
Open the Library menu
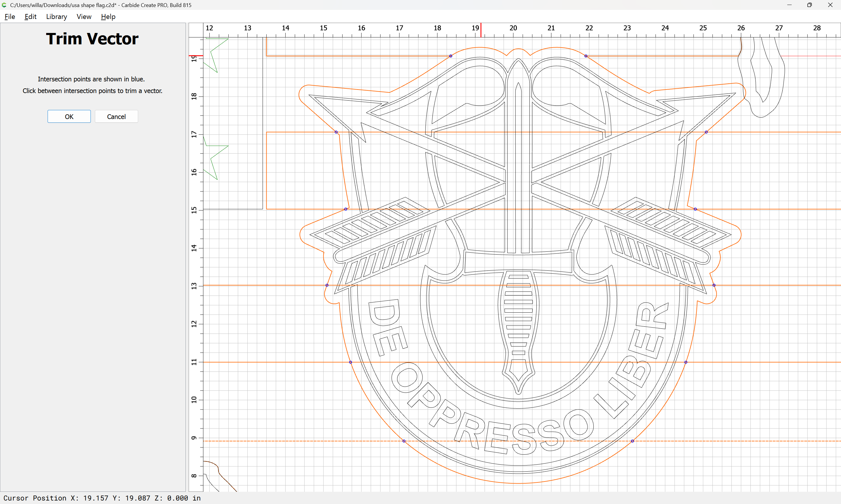click(56, 17)
